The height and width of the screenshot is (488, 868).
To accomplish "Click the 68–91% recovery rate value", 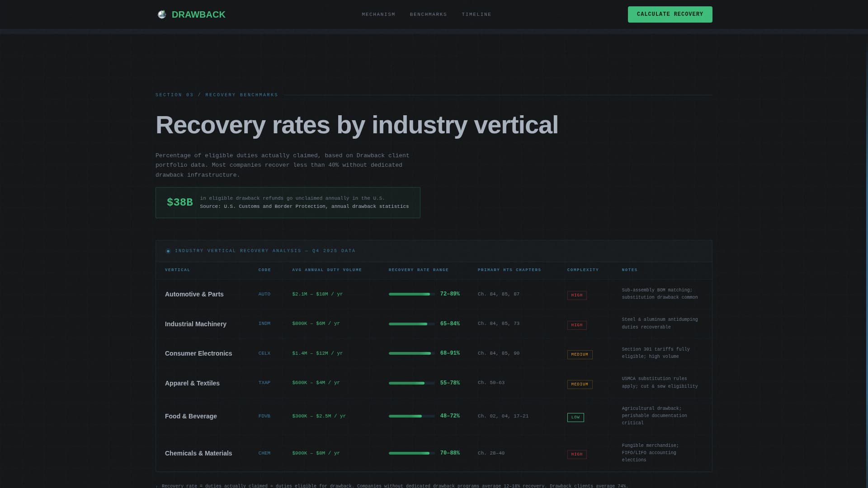I will coord(450,353).
